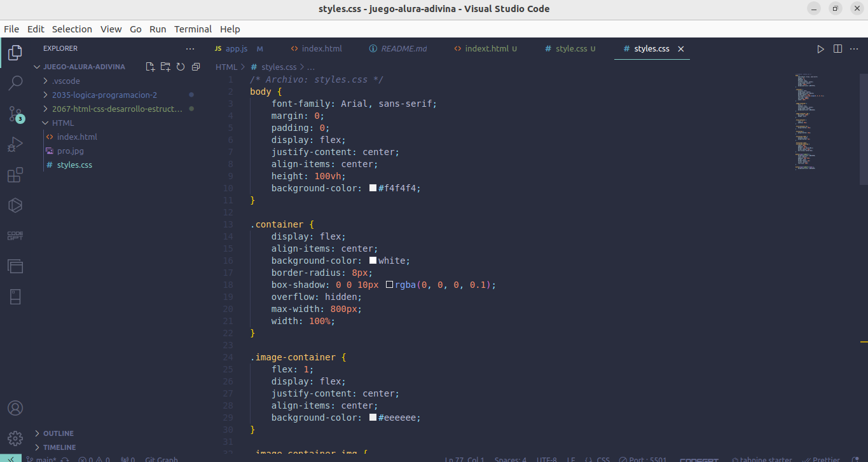868x462 pixels.
Task: Open color picker for #eeeeee swatch
Action: [x=373, y=418]
